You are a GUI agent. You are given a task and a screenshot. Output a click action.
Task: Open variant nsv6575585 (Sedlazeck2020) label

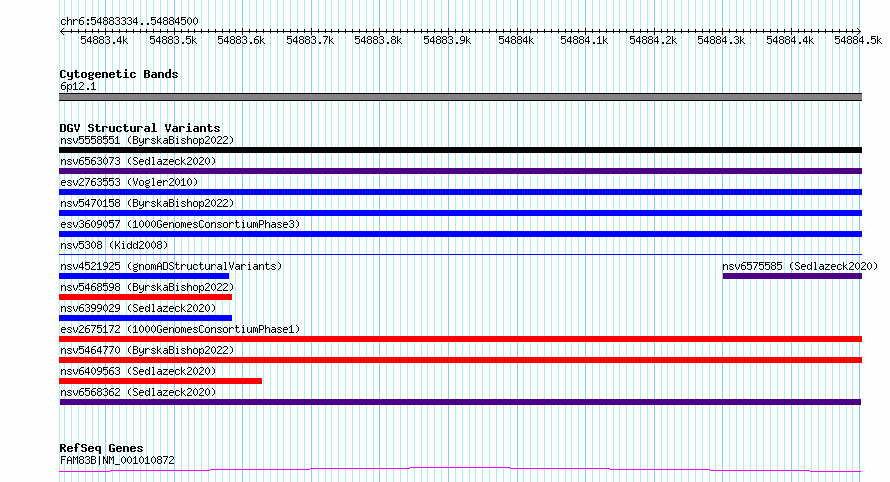coord(800,266)
